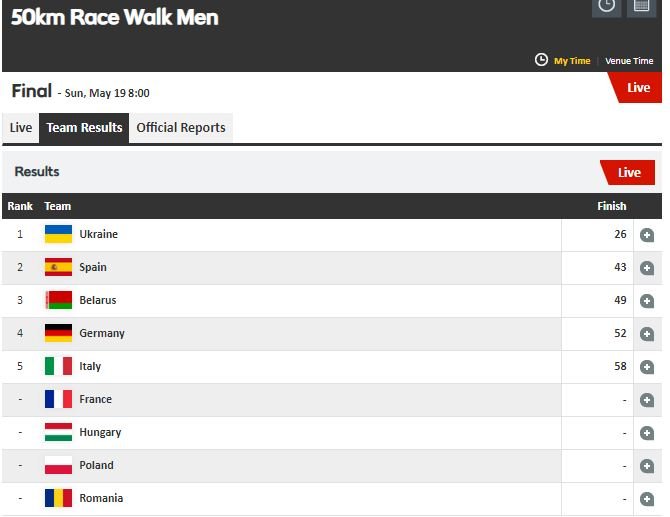Click the Finish column header
This screenshot has width=670, height=517.
pos(611,206)
